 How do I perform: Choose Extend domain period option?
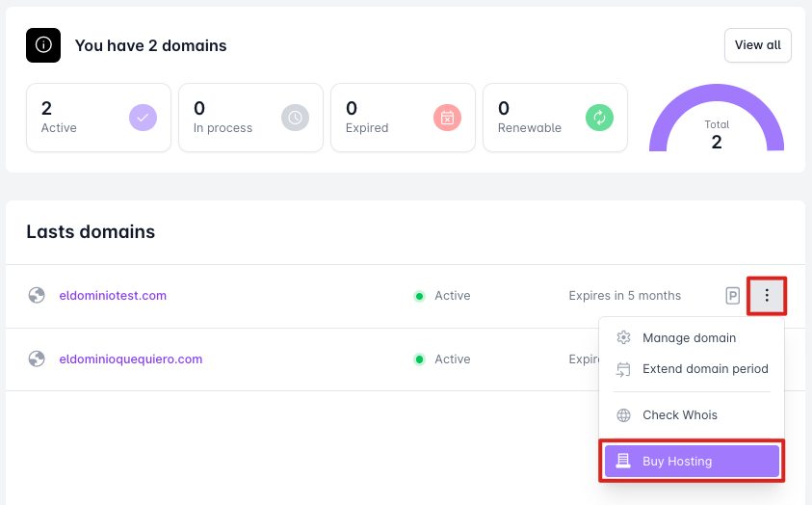[x=704, y=369]
